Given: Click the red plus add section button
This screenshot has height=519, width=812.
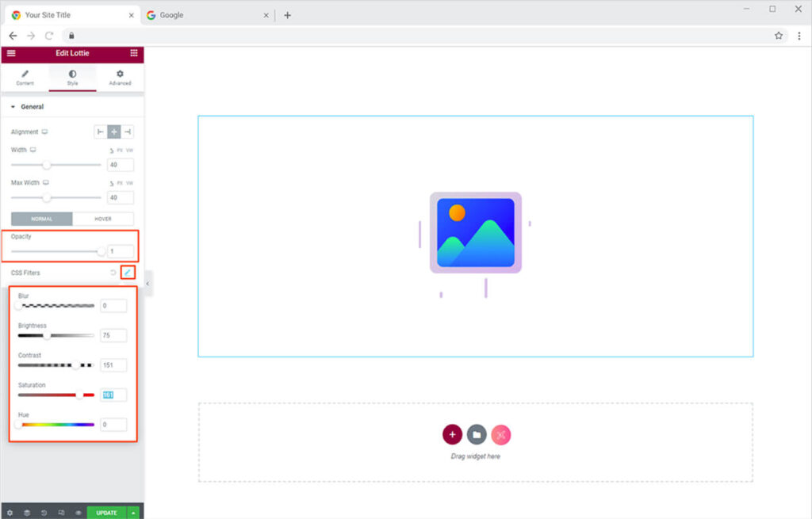Looking at the screenshot, I should pyautogui.click(x=452, y=434).
